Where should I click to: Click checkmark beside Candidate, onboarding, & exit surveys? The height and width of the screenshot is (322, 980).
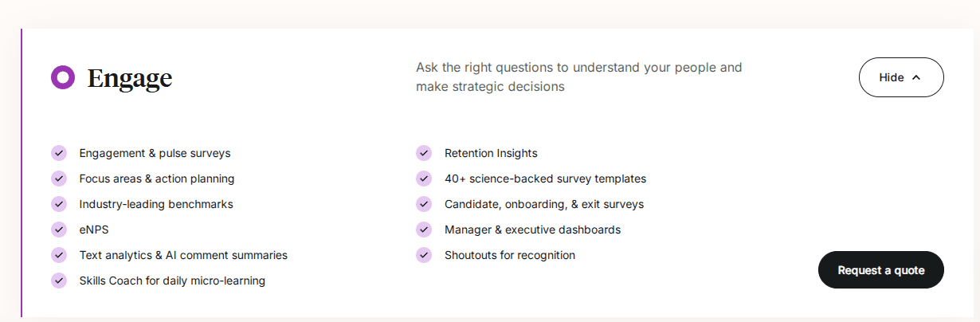click(424, 204)
